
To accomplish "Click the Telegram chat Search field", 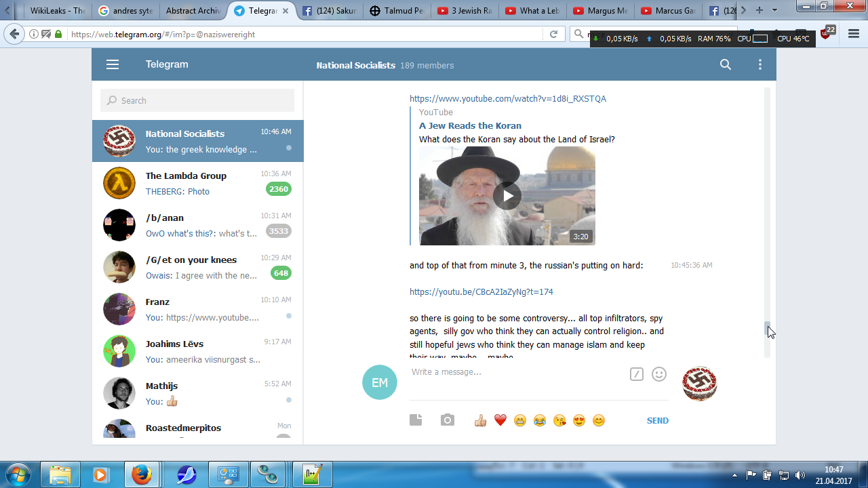I will click(197, 100).
